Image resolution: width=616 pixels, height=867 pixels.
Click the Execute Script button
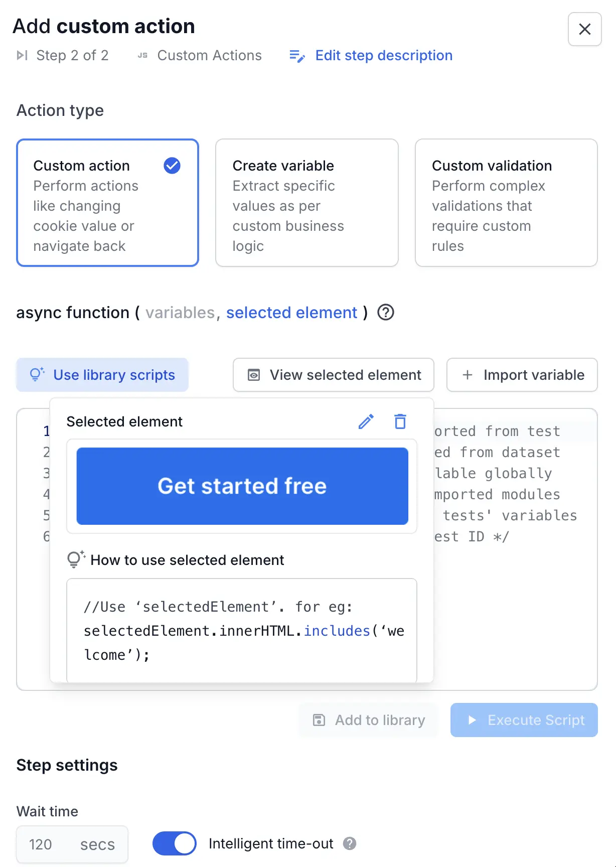[x=524, y=720]
